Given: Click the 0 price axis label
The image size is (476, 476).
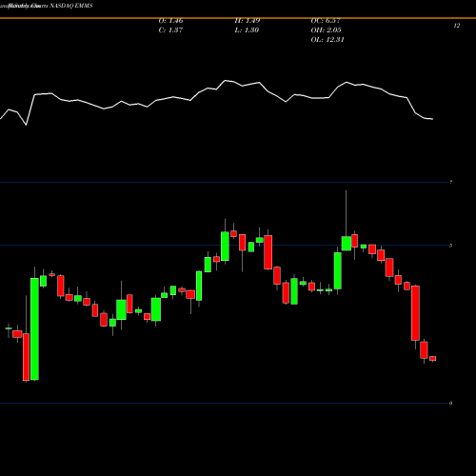Looking at the screenshot, I should (450, 404).
